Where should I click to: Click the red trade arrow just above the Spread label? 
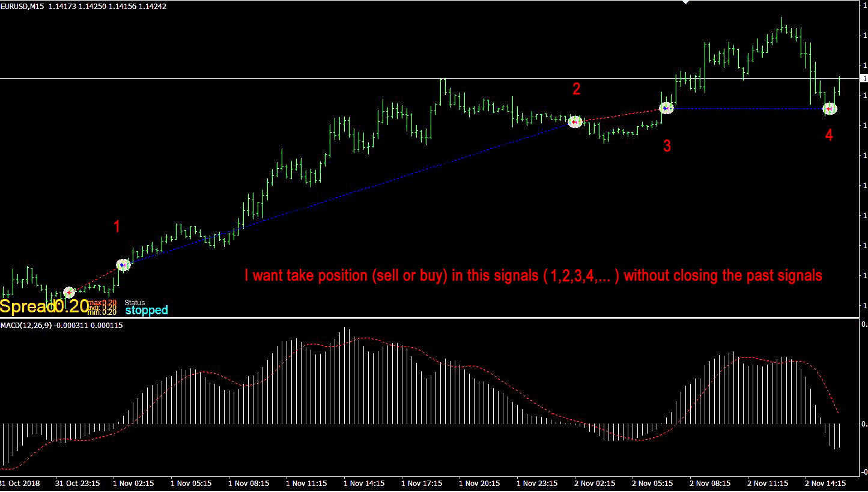click(69, 292)
